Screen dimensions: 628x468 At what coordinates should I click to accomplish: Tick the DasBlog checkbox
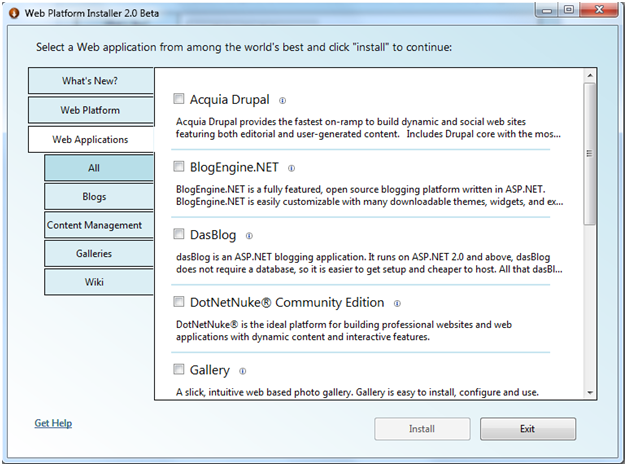pos(179,234)
